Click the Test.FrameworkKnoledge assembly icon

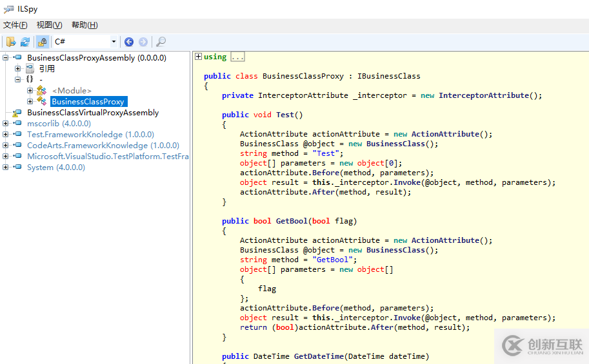click(x=17, y=134)
